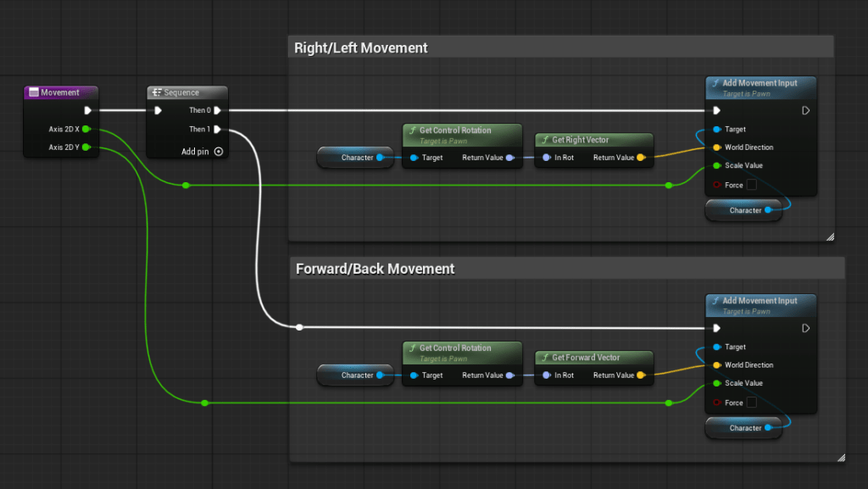Click the Sequence node's Then 1 execution pin
The width and height of the screenshot is (868, 489).
click(x=218, y=130)
